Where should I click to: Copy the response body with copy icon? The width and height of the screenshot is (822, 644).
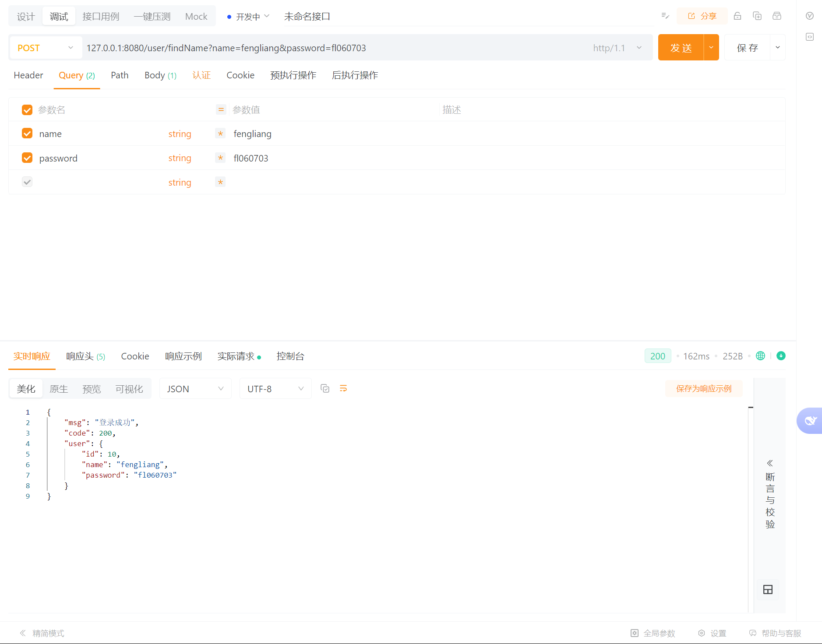(325, 388)
